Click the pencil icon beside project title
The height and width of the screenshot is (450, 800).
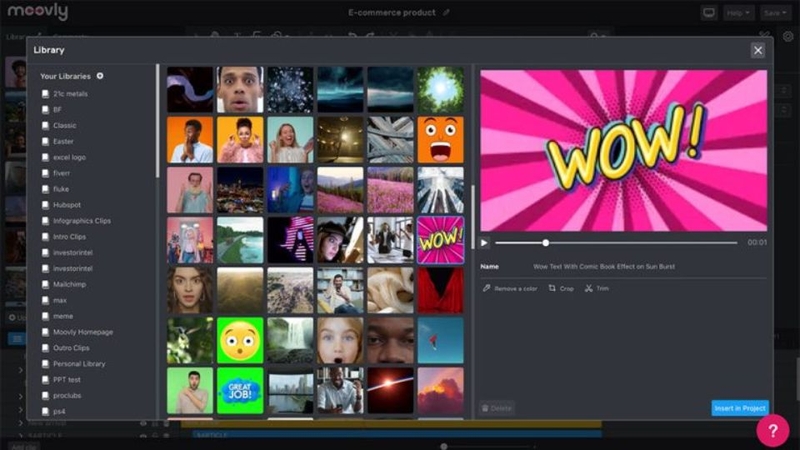coord(447,13)
